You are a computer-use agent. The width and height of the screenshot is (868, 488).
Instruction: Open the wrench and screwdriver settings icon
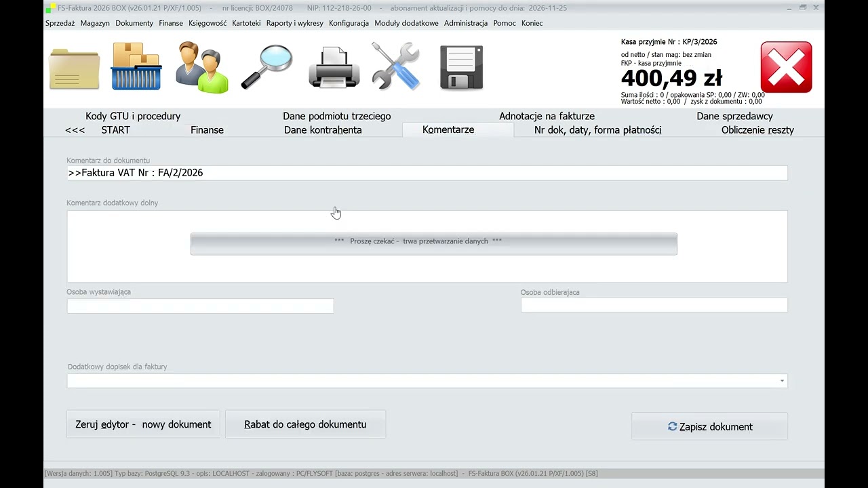(396, 66)
